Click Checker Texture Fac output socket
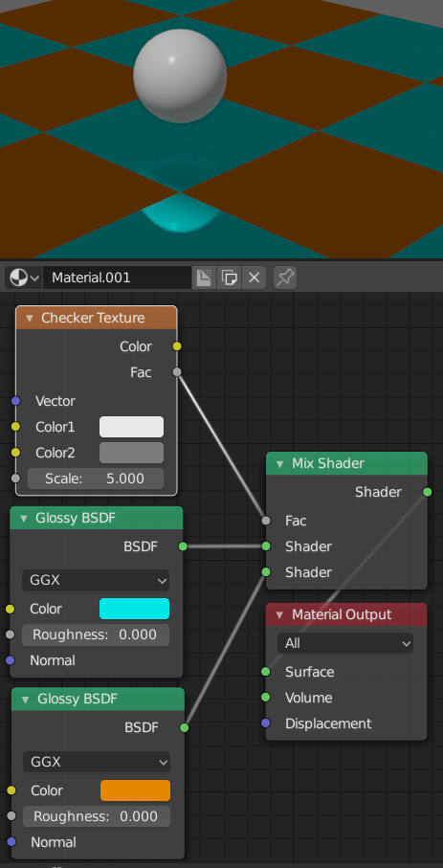Screen dimensions: 443x868 coord(177,372)
